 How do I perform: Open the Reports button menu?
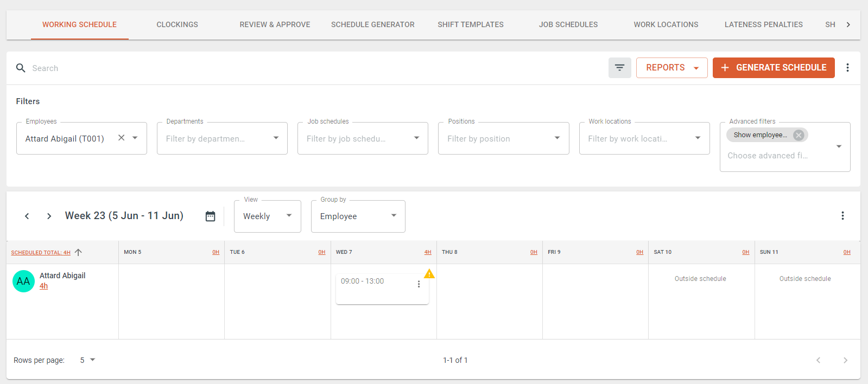671,68
